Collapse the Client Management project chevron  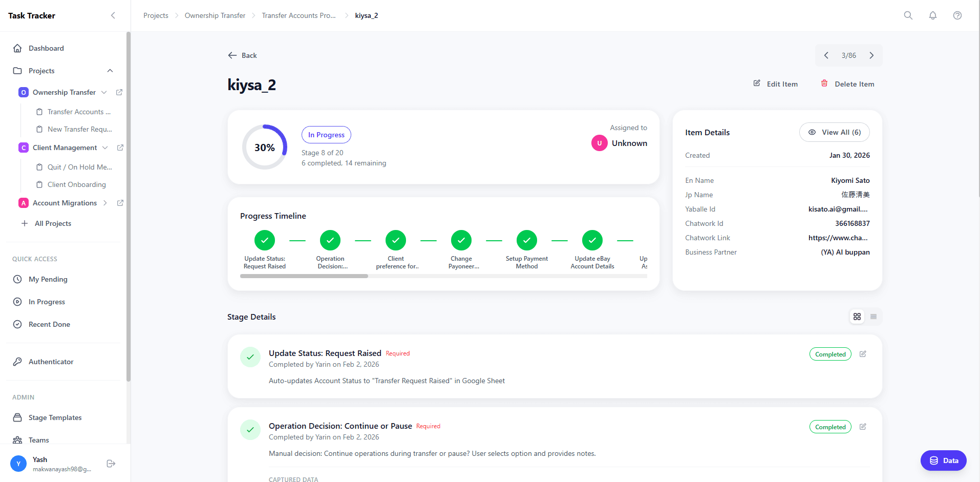click(105, 148)
